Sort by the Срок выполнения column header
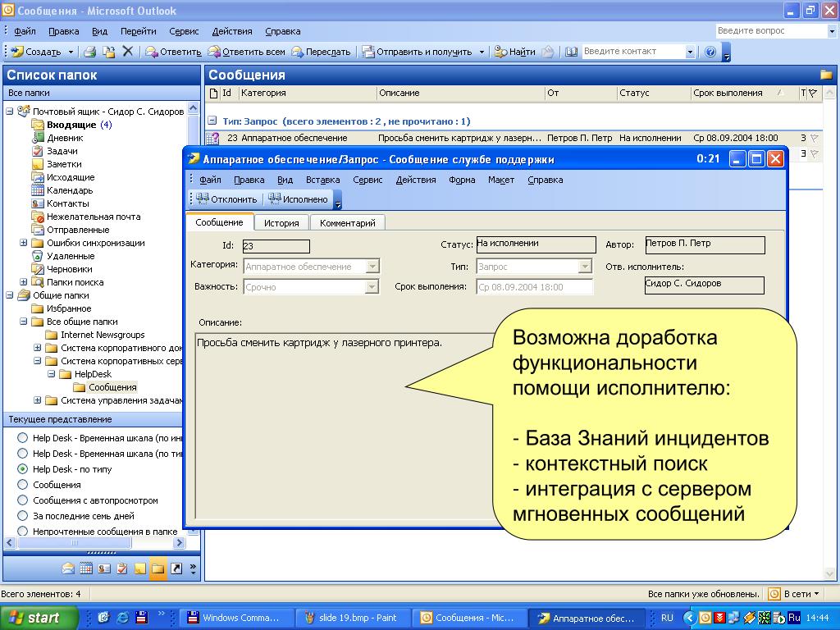This screenshot has height=630, width=840. point(728,93)
